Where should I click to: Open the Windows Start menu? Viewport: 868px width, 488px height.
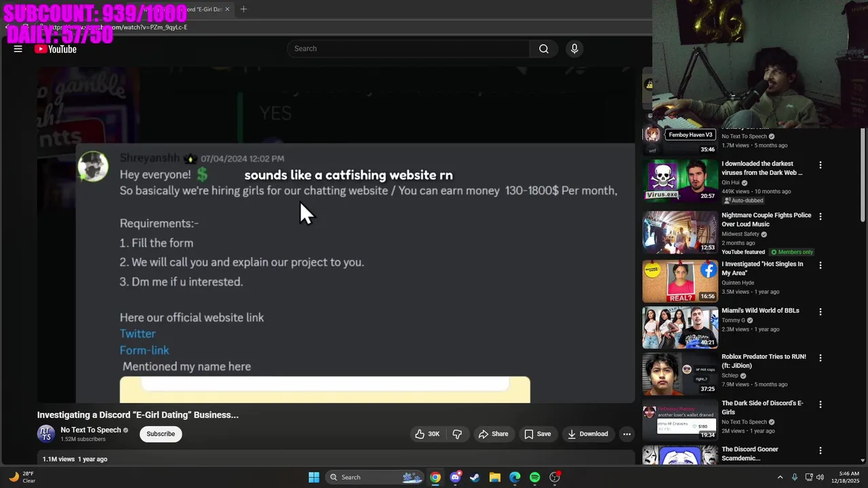[314, 477]
